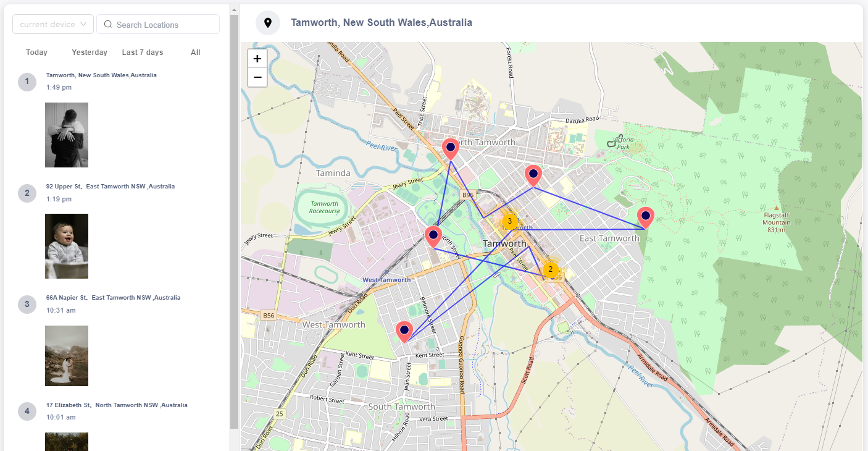Open the current device dropdown
Screen dimensions: 868x451
point(52,24)
